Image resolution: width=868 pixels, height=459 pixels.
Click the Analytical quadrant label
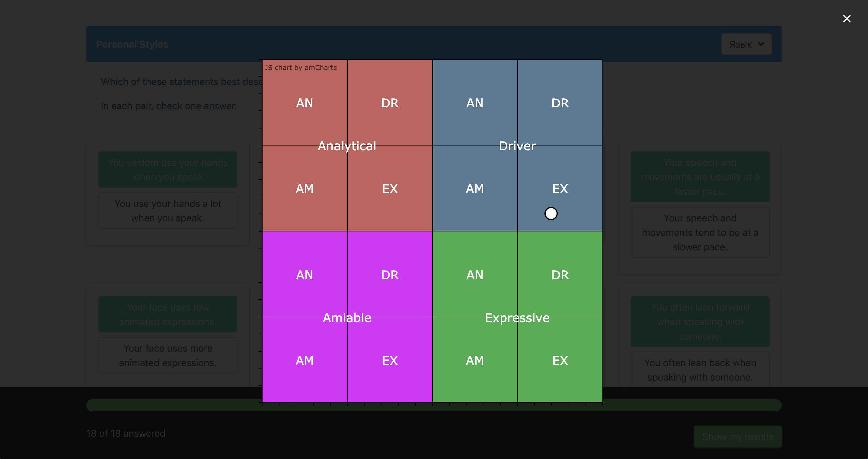coord(347,146)
